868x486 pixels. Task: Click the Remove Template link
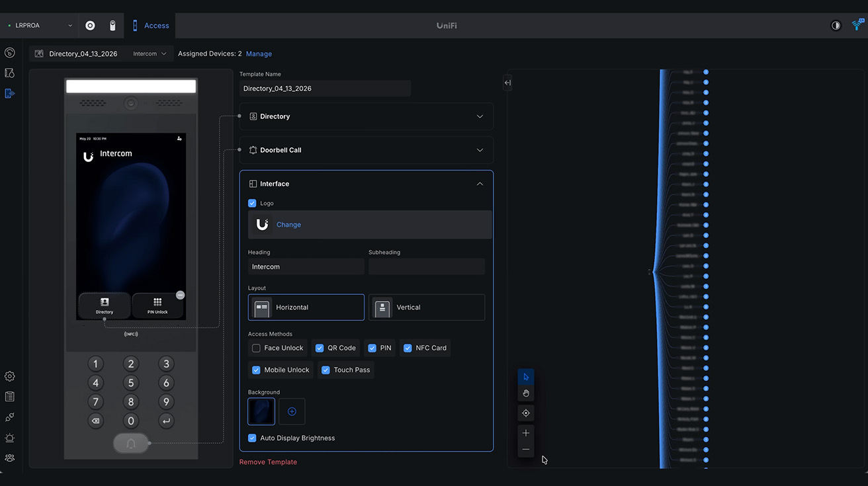[x=268, y=462]
